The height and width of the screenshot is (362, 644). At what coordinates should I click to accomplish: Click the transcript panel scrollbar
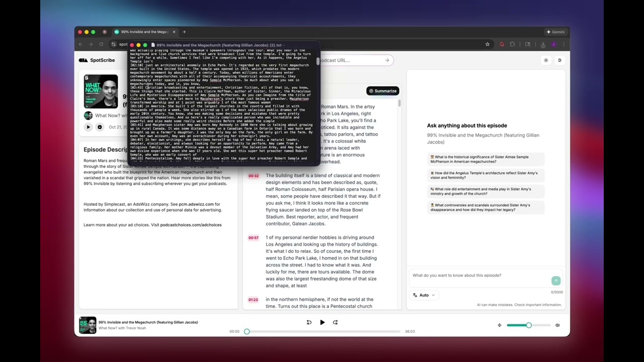tap(399, 104)
